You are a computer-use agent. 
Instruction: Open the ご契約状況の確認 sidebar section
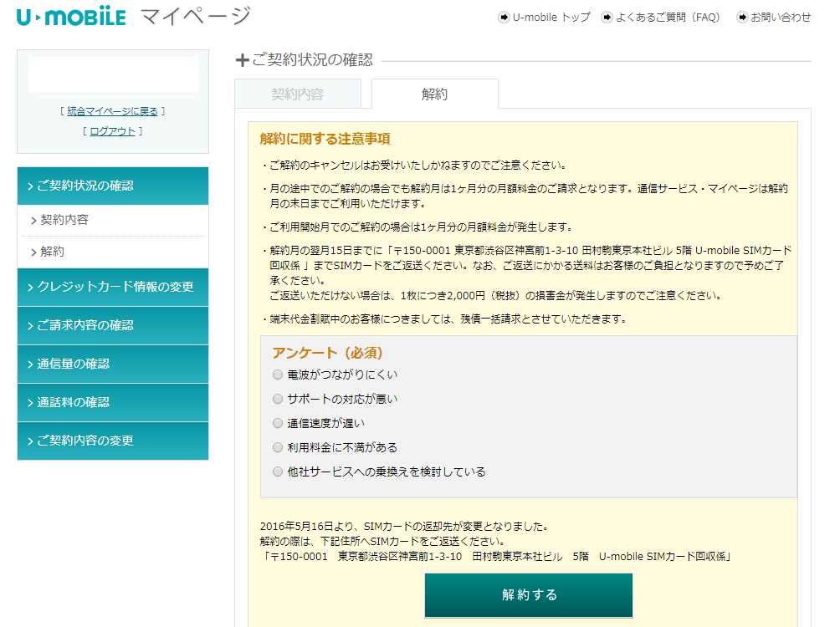112,186
